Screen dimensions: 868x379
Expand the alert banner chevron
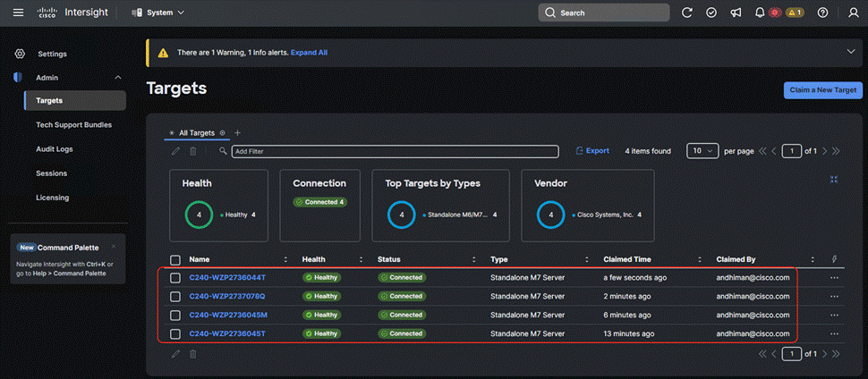point(851,52)
